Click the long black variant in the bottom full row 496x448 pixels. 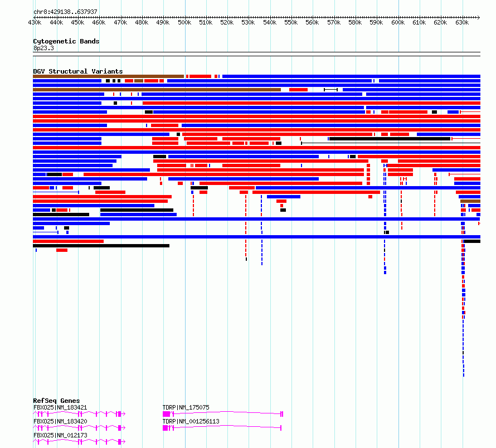[x=101, y=246]
